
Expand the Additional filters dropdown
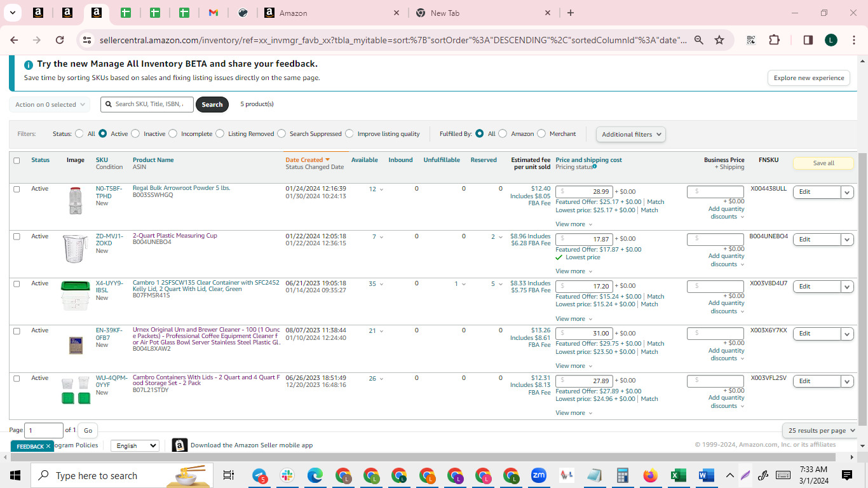[x=631, y=134]
